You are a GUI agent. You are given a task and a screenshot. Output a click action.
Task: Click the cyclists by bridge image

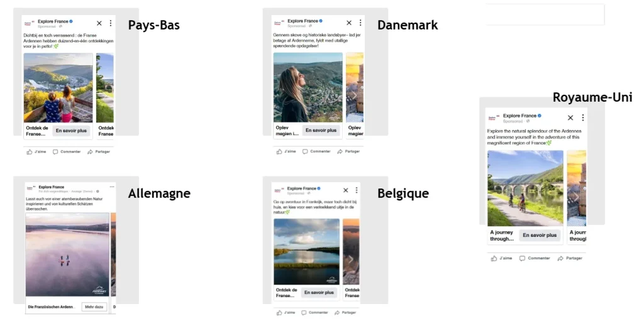pyautogui.click(x=525, y=188)
